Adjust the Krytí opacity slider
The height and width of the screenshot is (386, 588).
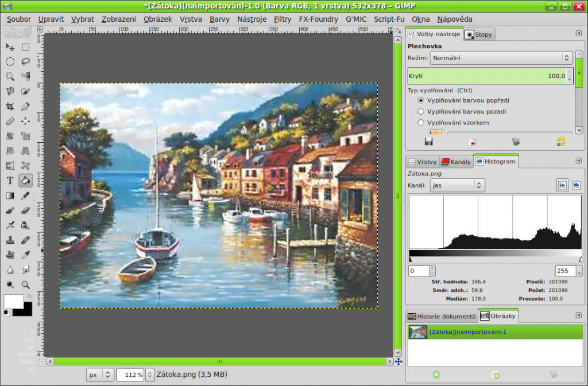[x=487, y=76]
